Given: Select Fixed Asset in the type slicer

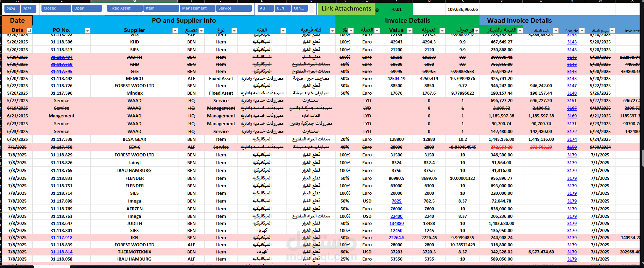Looking at the screenshot, I should click(125, 8).
